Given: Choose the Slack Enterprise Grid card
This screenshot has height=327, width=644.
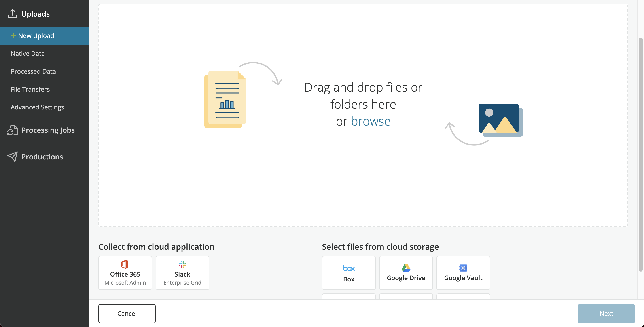Looking at the screenshot, I should [x=182, y=273].
